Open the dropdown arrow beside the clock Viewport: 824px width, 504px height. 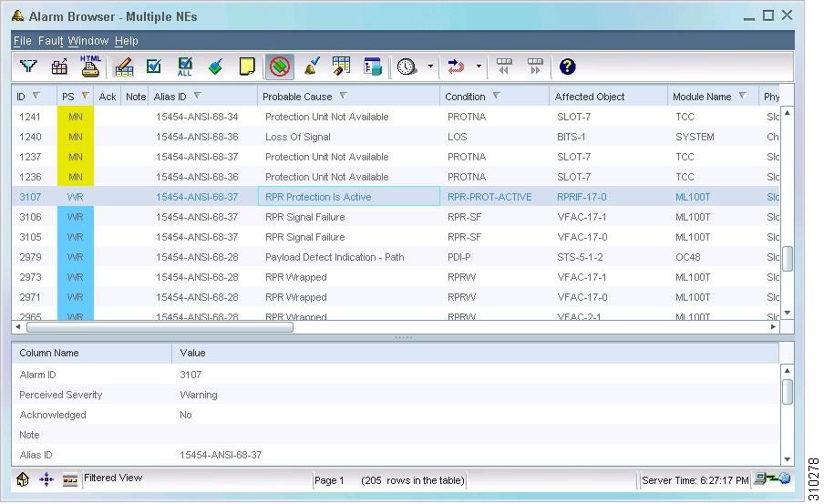click(430, 67)
